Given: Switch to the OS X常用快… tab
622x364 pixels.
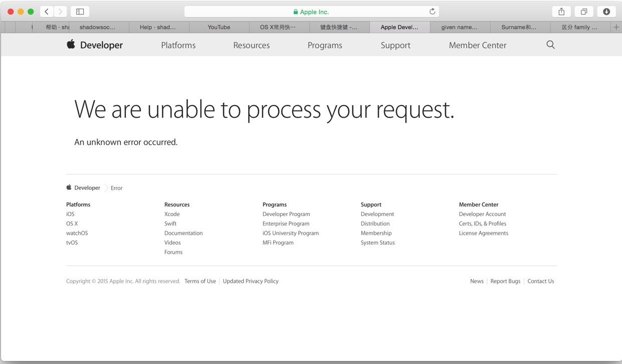Looking at the screenshot, I should tap(278, 27).
